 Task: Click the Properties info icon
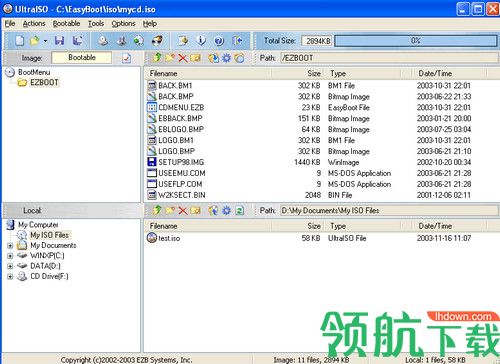[x=201, y=41]
